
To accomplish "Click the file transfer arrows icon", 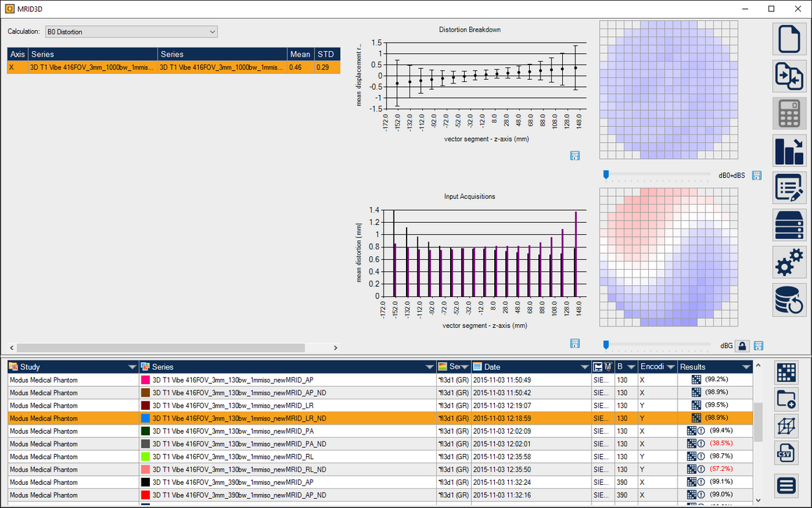I will click(789, 76).
